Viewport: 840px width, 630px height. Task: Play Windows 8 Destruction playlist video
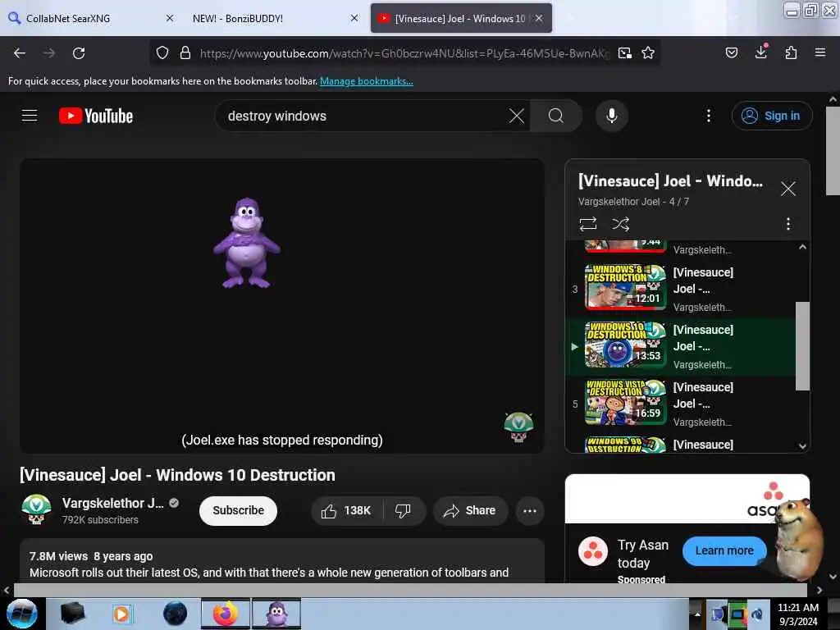680,289
